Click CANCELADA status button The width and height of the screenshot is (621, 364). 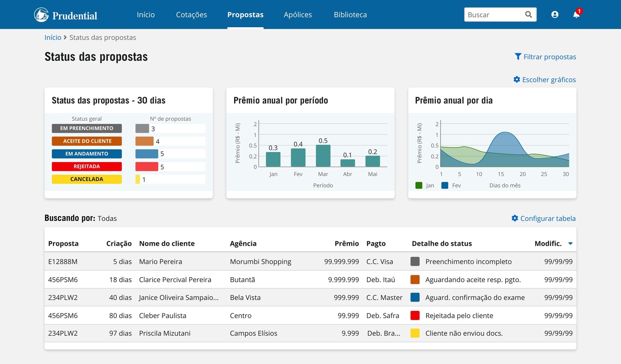(x=87, y=179)
